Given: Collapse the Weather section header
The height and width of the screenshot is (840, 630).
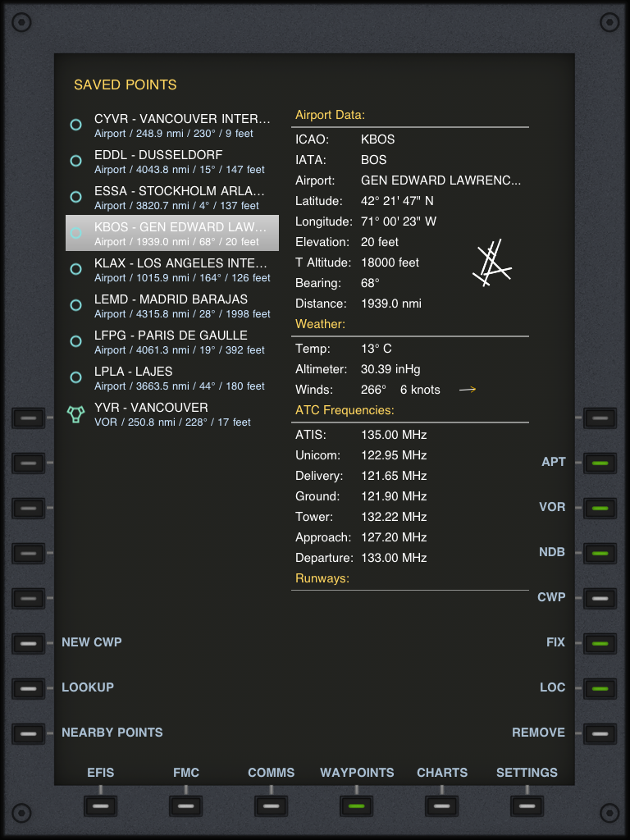Looking at the screenshot, I should click(320, 324).
